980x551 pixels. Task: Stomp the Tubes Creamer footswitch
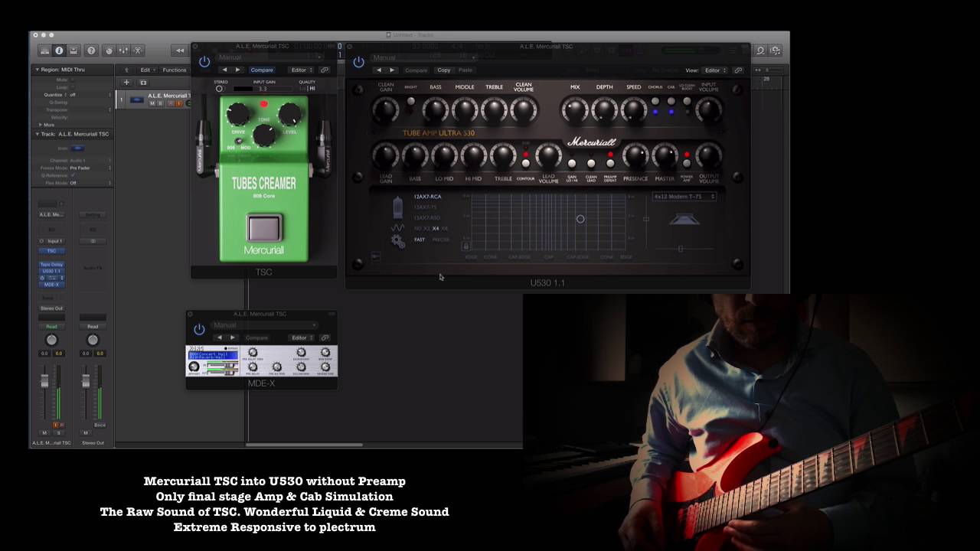264,229
